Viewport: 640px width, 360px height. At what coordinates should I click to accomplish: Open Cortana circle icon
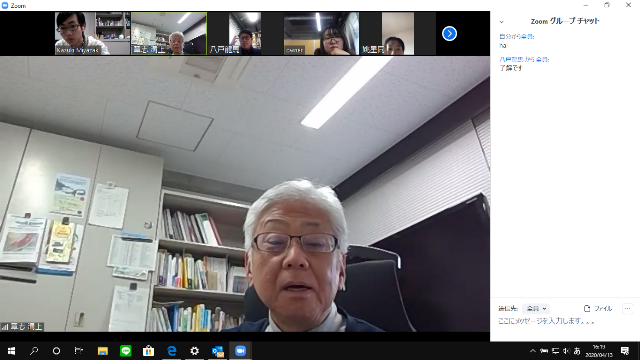(56, 351)
